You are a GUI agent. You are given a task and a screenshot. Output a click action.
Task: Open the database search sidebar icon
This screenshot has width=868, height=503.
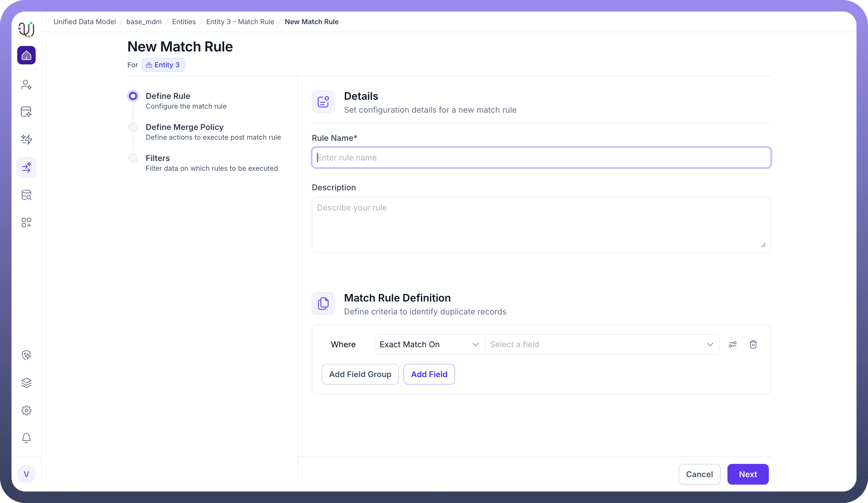tap(26, 195)
